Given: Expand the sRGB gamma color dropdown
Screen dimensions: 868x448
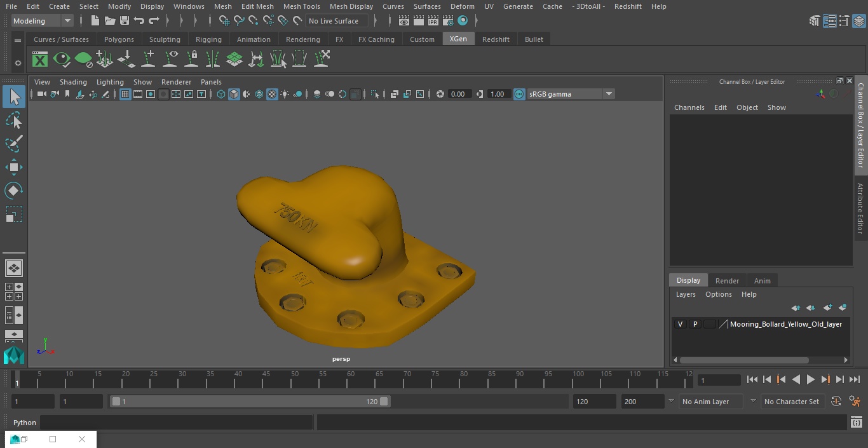Looking at the screenshot, I should [608, 94].
